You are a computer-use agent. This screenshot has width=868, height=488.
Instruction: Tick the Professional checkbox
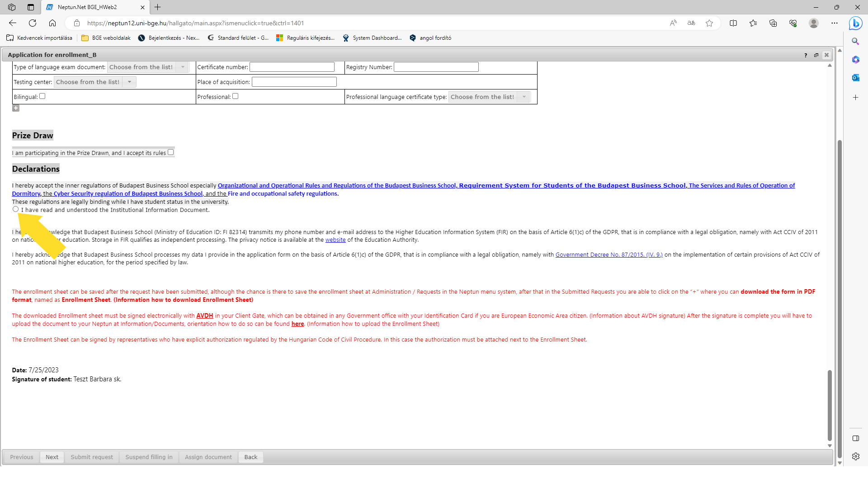[235, 96]
